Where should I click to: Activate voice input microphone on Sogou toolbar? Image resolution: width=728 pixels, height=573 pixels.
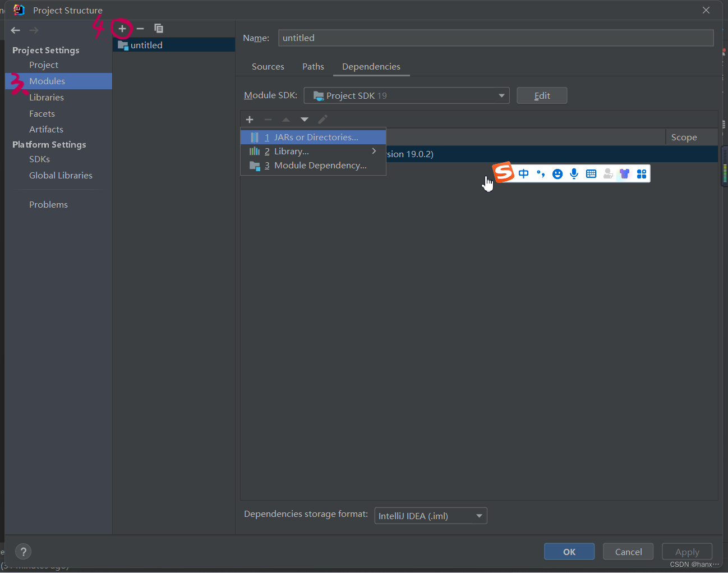pyautogui.click(x=574, y=174)
